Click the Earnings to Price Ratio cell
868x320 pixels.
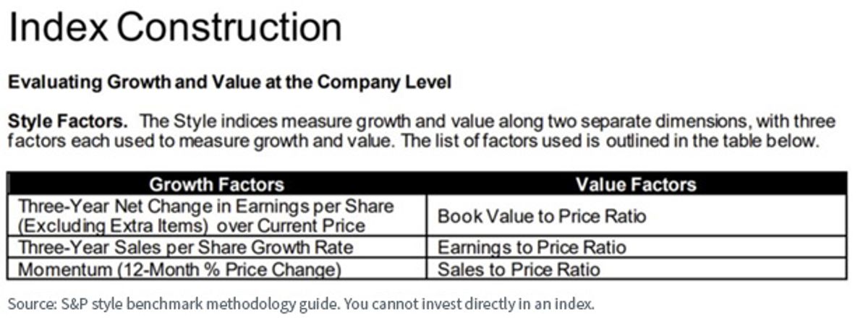(x=637, y=248)
